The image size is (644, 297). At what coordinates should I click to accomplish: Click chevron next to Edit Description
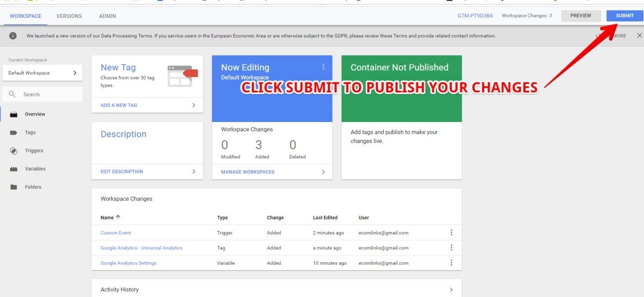click(x=194, y=172)
